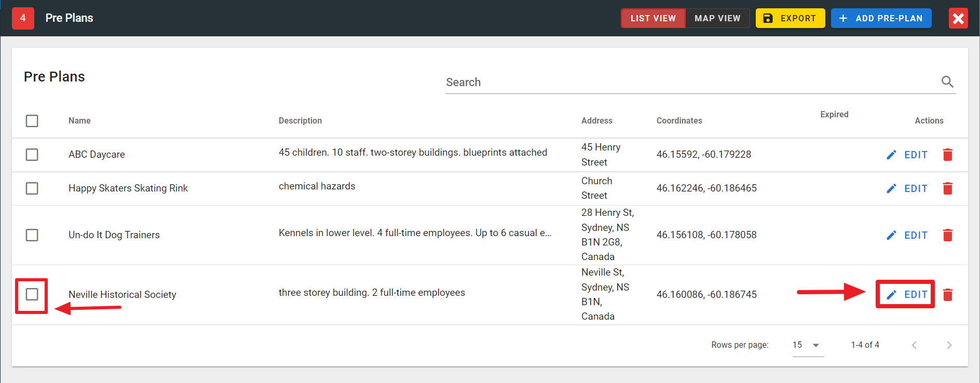Click the search magnifier icon
This screenshot has width=980, height=383.
(x=947, y=82)
